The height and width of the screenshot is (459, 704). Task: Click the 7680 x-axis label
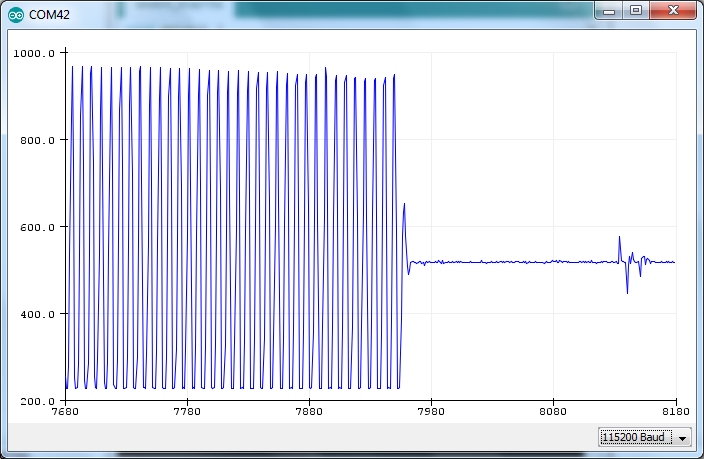pos(65,411)
